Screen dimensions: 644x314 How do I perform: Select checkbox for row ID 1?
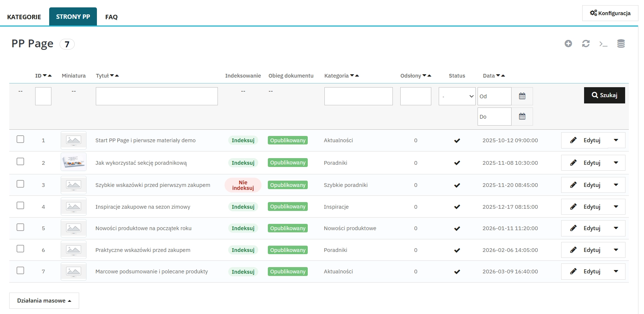[20, 139]
